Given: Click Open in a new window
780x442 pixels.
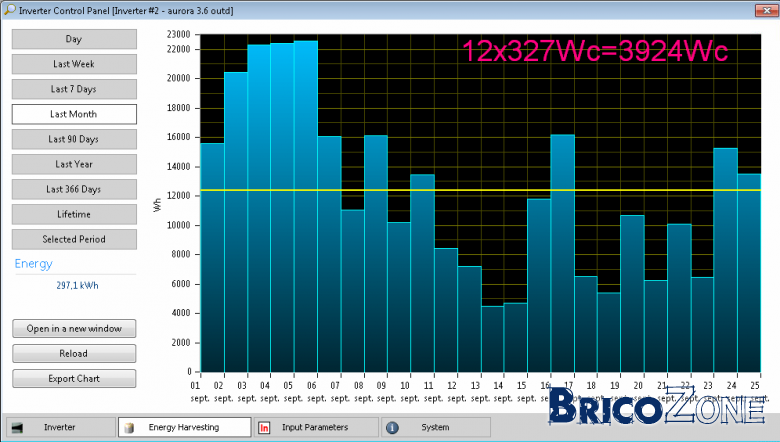Looking at the screenshot, I should pyautogui.click(x=74, y=329).
